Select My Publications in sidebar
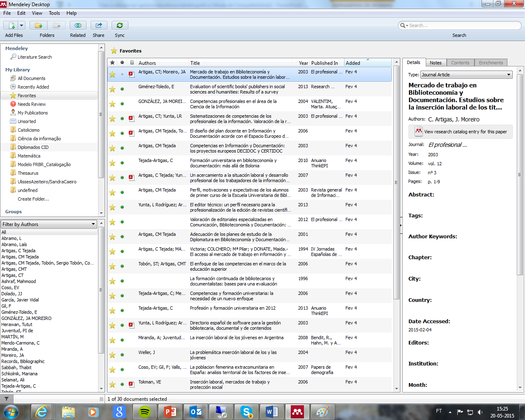The width and height of the screenshot is (525, 420). pos(32,113)
